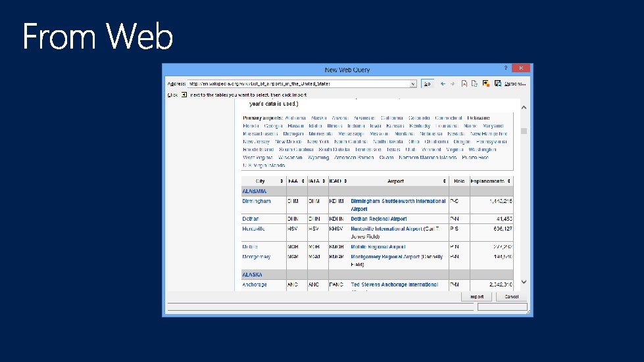Select the 2,342,310 enplanements value

[501, 284]
